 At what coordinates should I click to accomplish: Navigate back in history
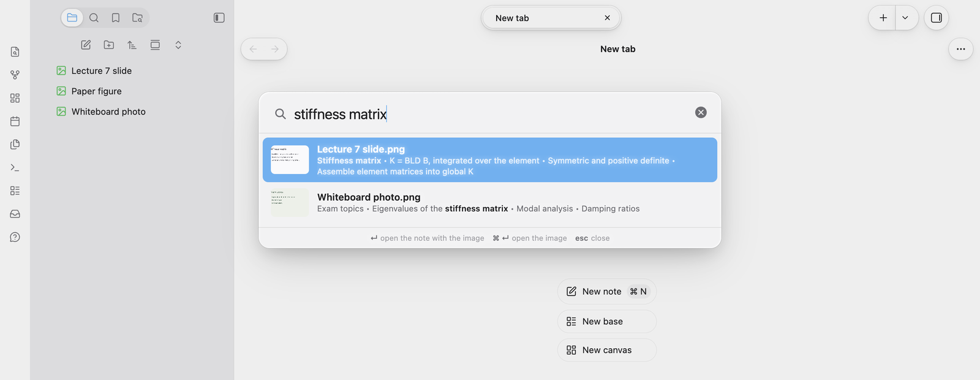(x=253, y=49)
